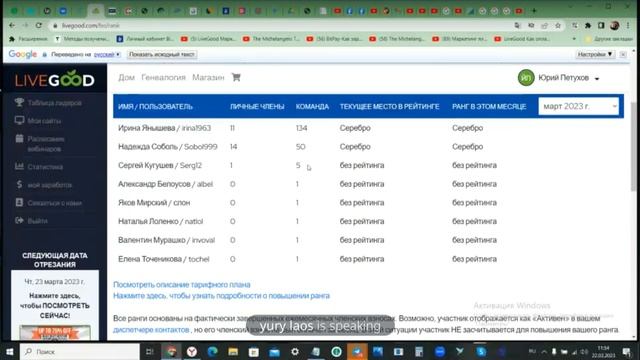Click the promo banner thumbnail in sidebar
This screenshot has width=640, height=360.
click(x=55, y=333)
